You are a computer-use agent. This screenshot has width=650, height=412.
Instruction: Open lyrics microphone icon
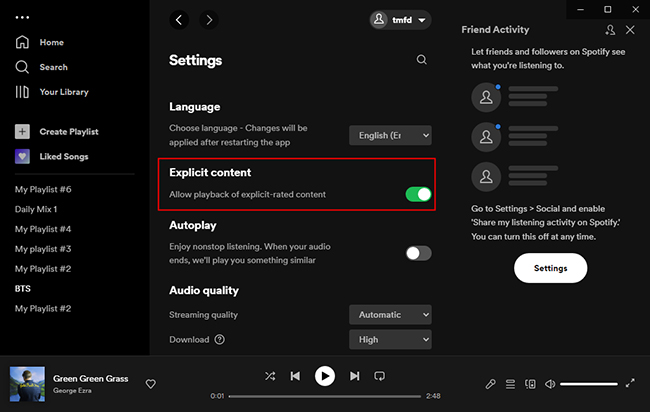[490, 384]
